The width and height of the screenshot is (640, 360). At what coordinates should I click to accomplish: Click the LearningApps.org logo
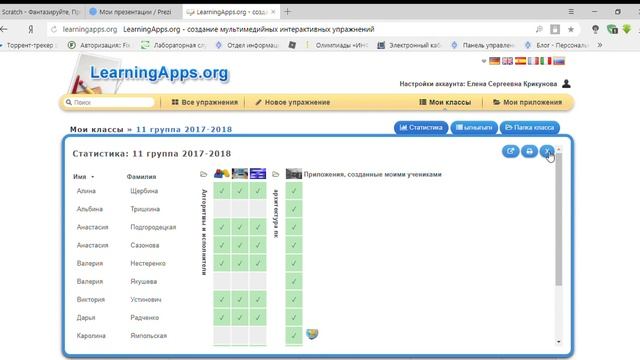pyautogui.click(x=159, y=73)
